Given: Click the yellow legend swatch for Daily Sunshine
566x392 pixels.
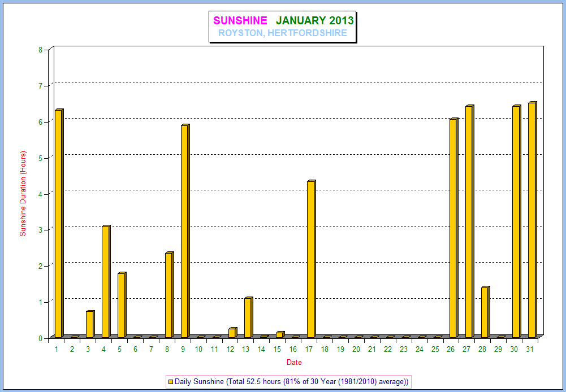Looking at the screenshot, I should pyautogui.click(x=171, y=381).
